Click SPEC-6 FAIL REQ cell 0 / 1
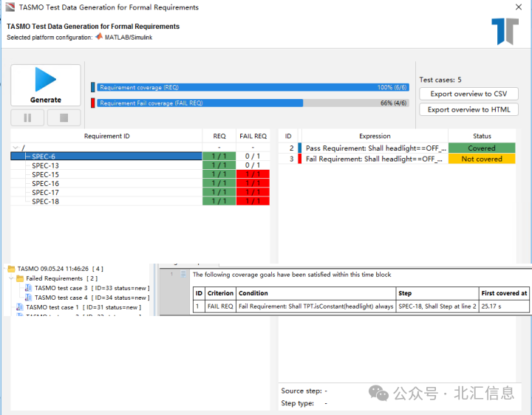The width and height of the screenshot is (532, 415). [x=253, y=157]
